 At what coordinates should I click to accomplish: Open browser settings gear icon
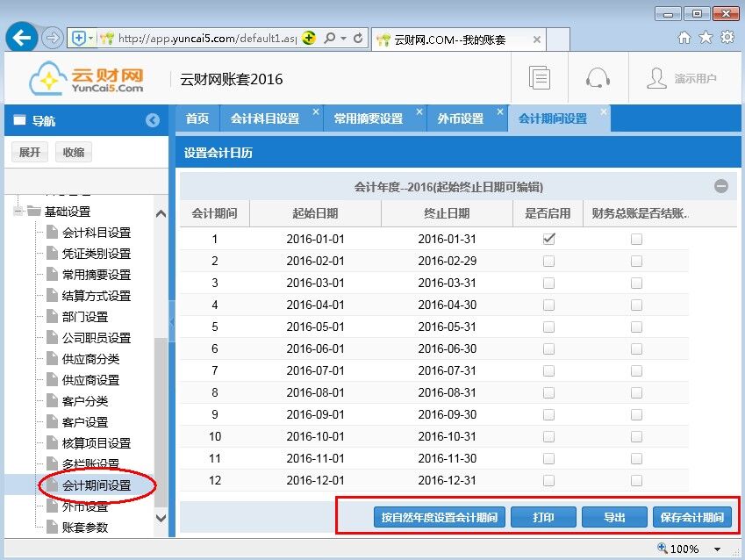tap(727, 38)
